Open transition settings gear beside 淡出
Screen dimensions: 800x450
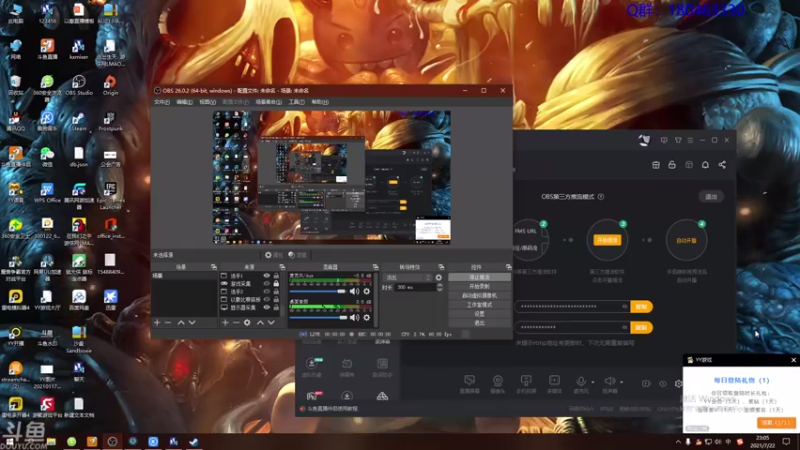[x=439, y=278]
